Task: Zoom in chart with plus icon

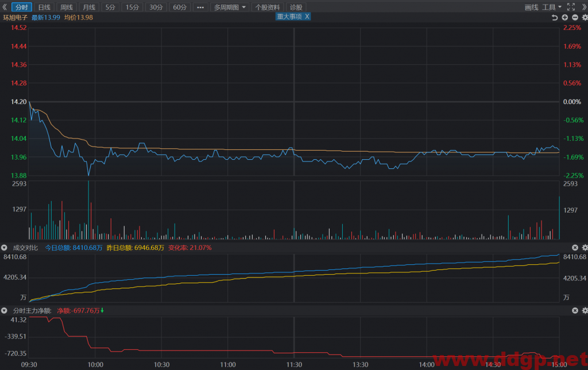Action: pyautogui.click(x=565, y=17)
